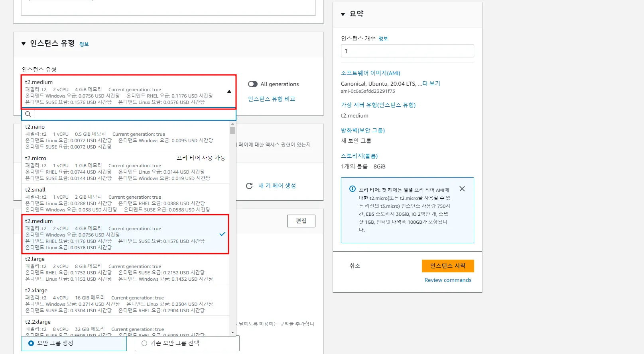Select the t2.medium option in list
Image resolution: width=644 pixels, height=354 pixels.
pos(125,234)
